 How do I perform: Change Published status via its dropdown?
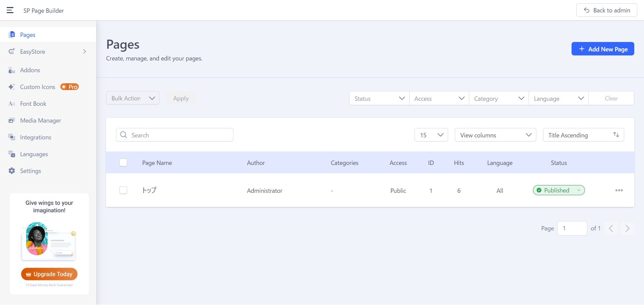tap(578, 190)
